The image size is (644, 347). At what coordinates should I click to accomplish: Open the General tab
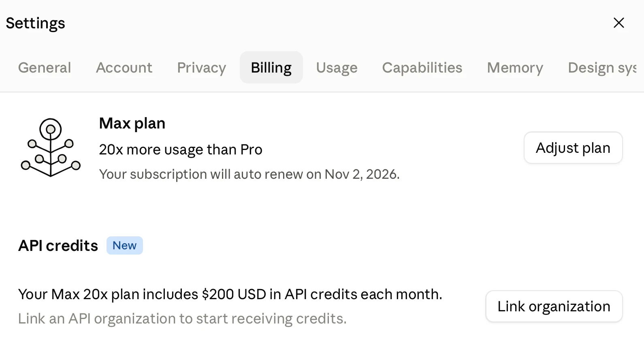(45, 67)
